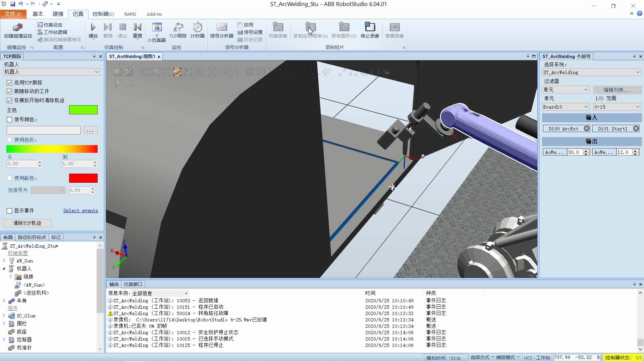This screenshot has height=362, width=644.
Task: Reset the simulation (重置)
Action: 138,31
